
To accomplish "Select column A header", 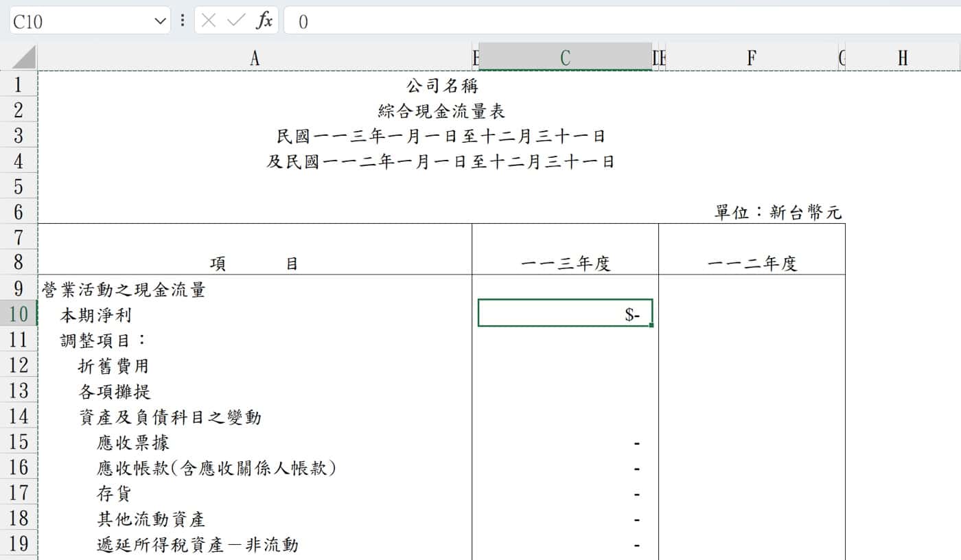I will click(x=255, y=58).
